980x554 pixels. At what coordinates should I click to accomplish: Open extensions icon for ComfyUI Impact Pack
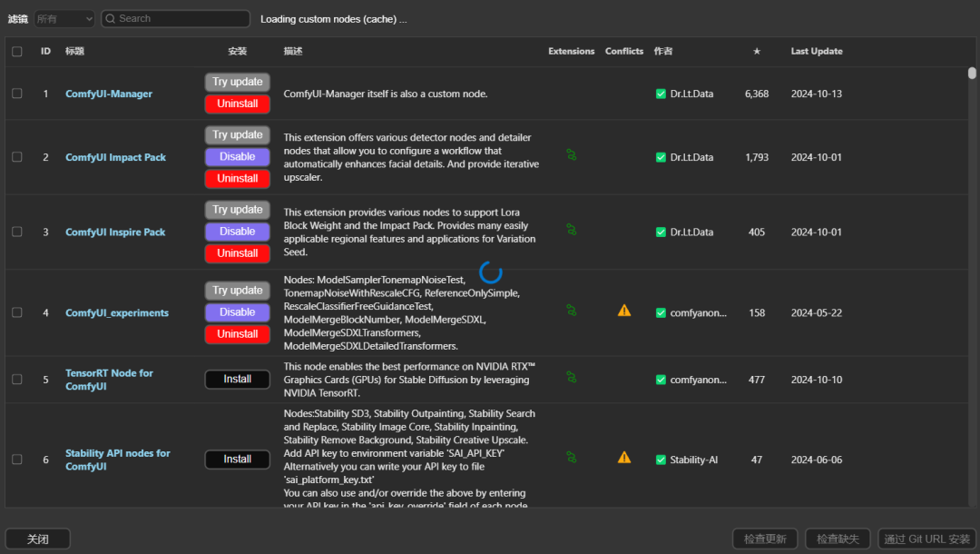(x=572, y=154)
